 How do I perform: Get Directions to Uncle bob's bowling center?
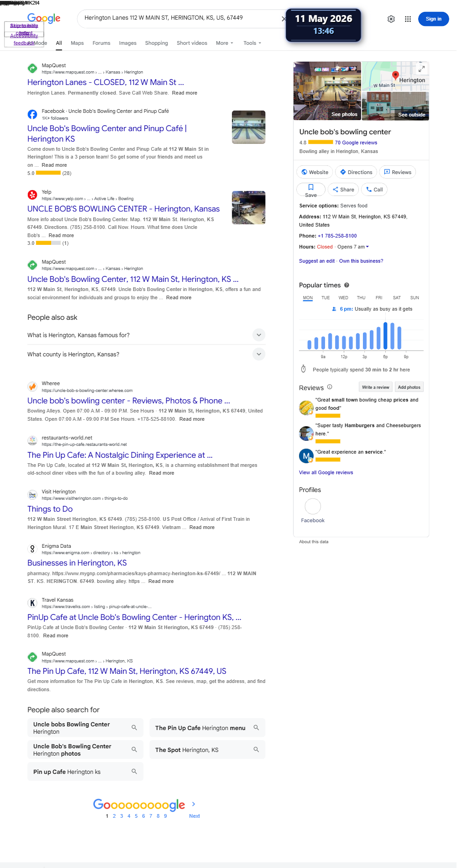coord(356,172)
